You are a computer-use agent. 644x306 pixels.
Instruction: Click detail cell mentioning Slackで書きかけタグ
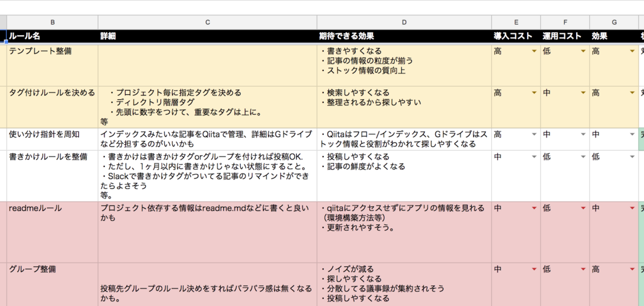[208, 176]
